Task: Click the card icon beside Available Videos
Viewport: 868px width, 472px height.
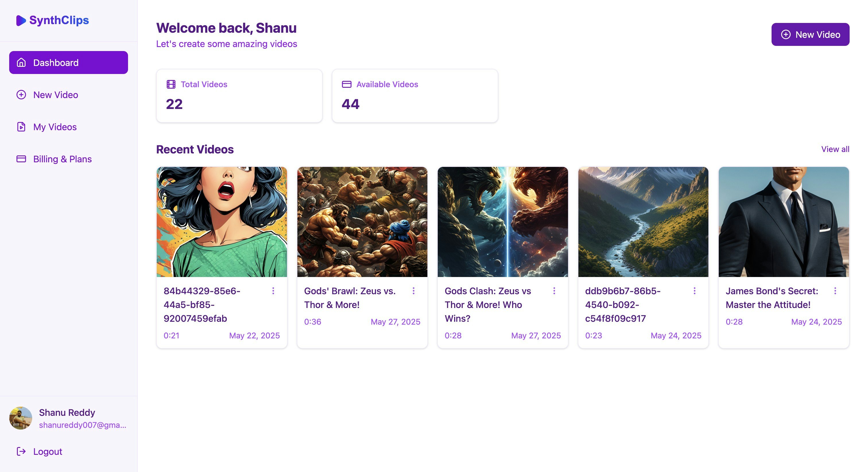Action: pyautogui.click(x=346, y=84)
